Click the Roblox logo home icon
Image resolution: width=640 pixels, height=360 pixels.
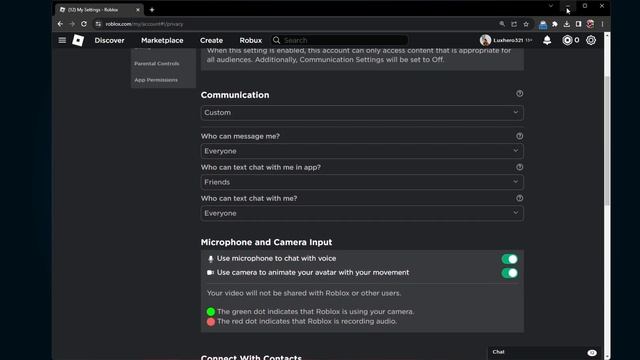pos(78,40)
